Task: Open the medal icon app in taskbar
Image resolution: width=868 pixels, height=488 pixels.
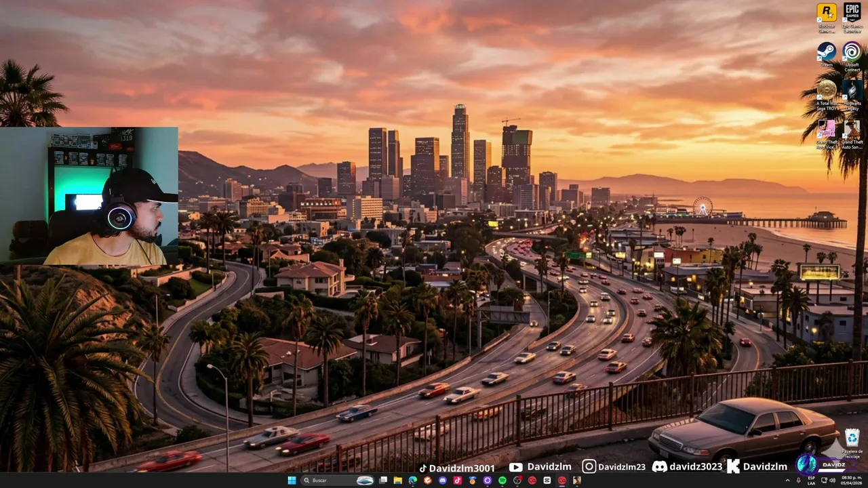Action: click(473, 481)
